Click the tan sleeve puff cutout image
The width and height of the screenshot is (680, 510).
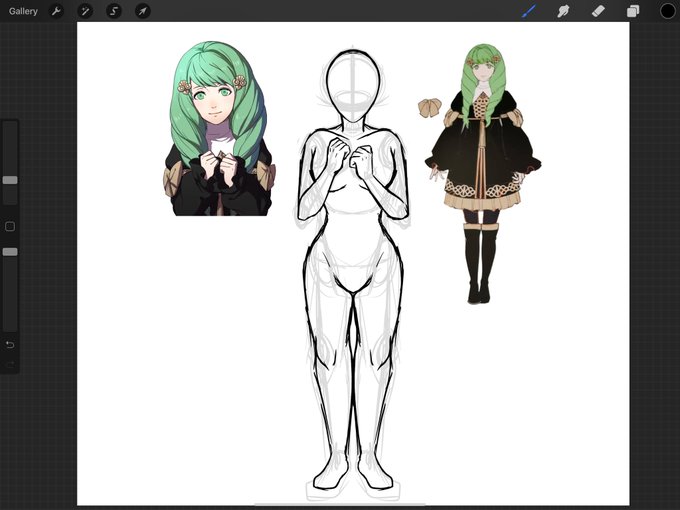pyautogui.click(x=430, y=108)
